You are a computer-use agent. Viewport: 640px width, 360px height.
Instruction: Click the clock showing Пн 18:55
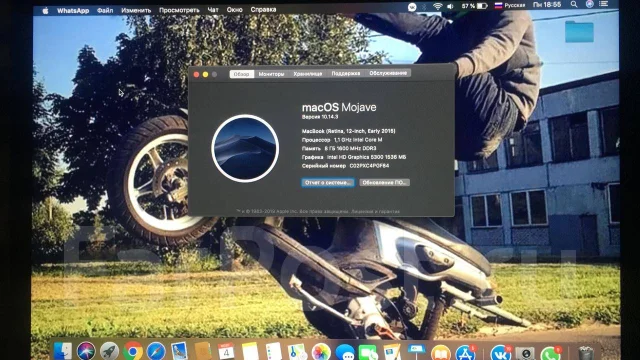[547, 4]
